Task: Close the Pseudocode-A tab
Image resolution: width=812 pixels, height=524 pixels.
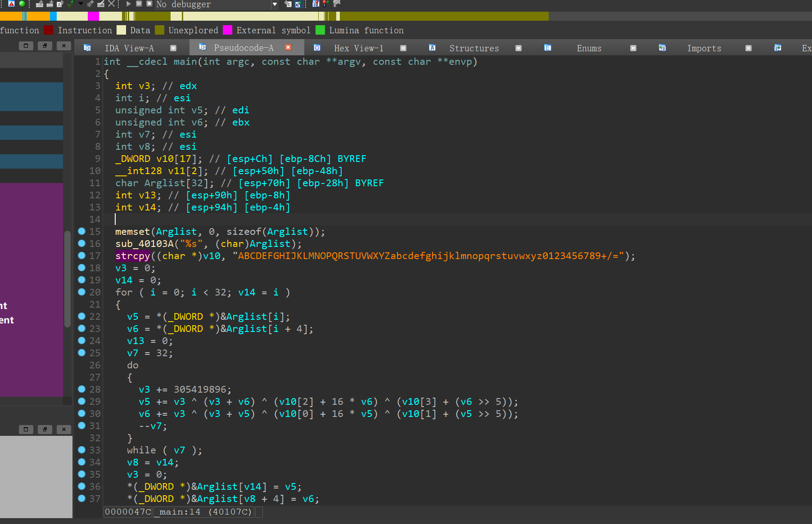Action: pos(288,47)
